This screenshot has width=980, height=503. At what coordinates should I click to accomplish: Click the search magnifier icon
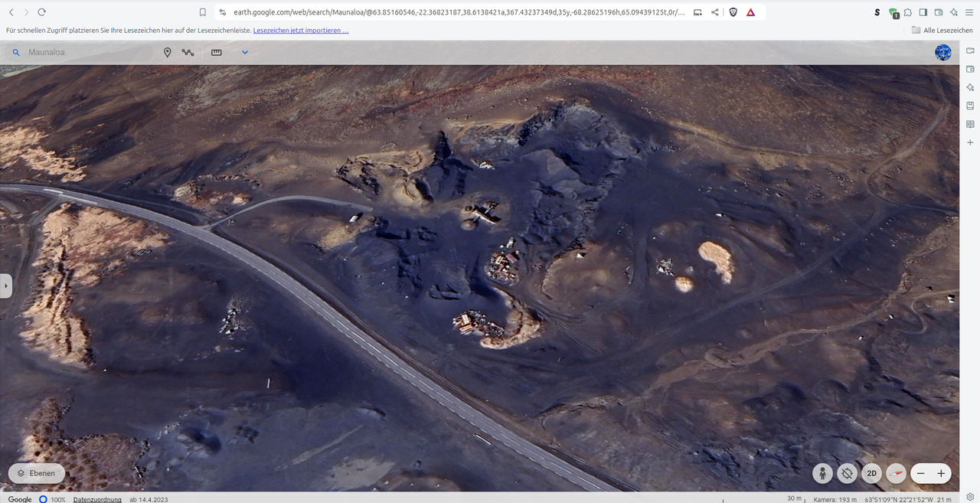pos(16,52)
